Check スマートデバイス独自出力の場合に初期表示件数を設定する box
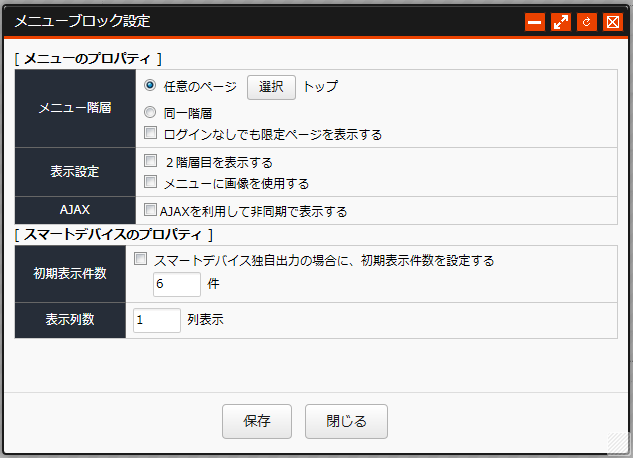633x458 pixels. 140,259
